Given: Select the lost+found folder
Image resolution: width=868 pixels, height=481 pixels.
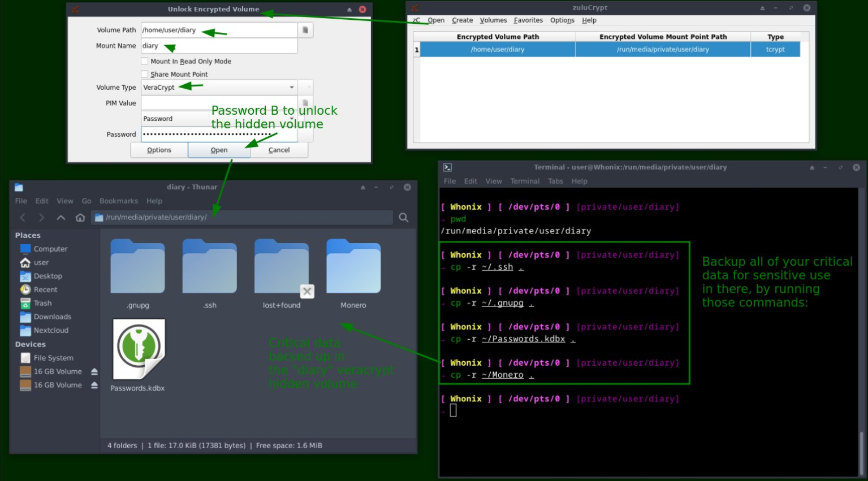Looking at the screenshot, I should (x=282, y=274).
